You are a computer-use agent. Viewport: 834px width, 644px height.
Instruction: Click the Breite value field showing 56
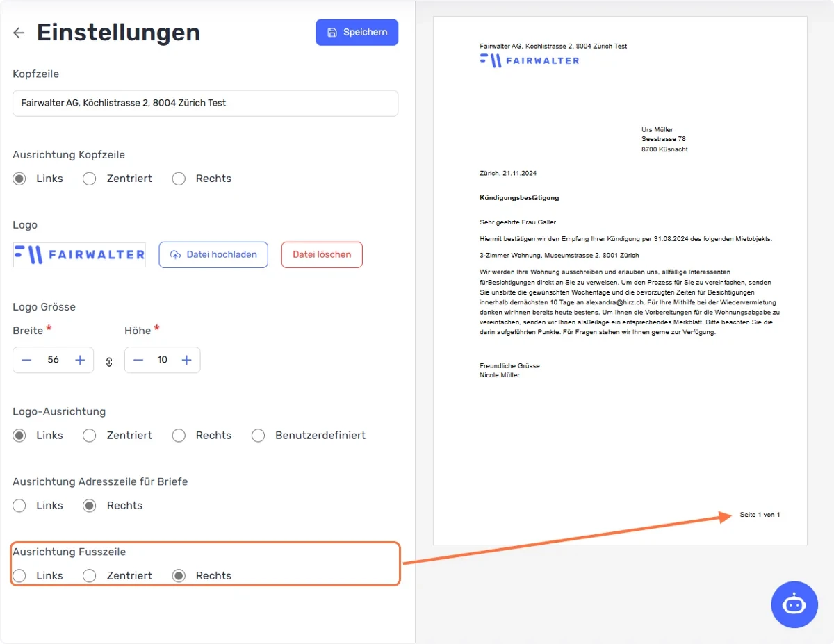[x=53, y=360]
